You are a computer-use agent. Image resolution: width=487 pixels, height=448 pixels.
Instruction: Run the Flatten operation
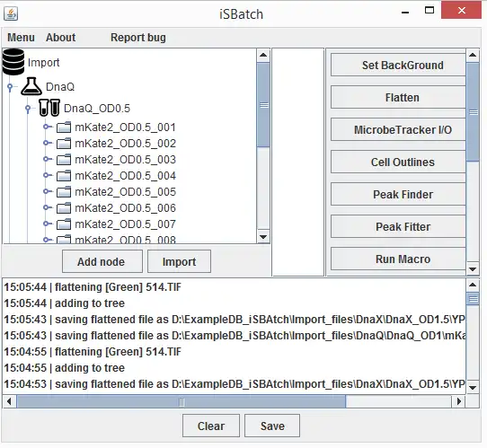398,98
